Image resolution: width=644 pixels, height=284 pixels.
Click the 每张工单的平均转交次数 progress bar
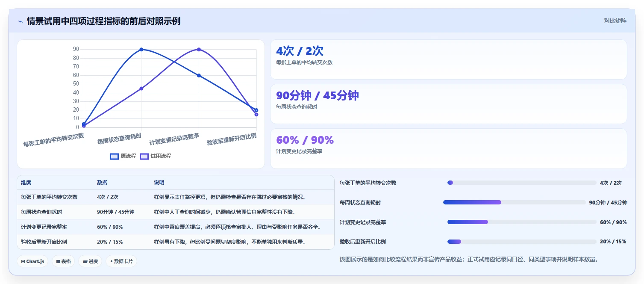[522, 183]
